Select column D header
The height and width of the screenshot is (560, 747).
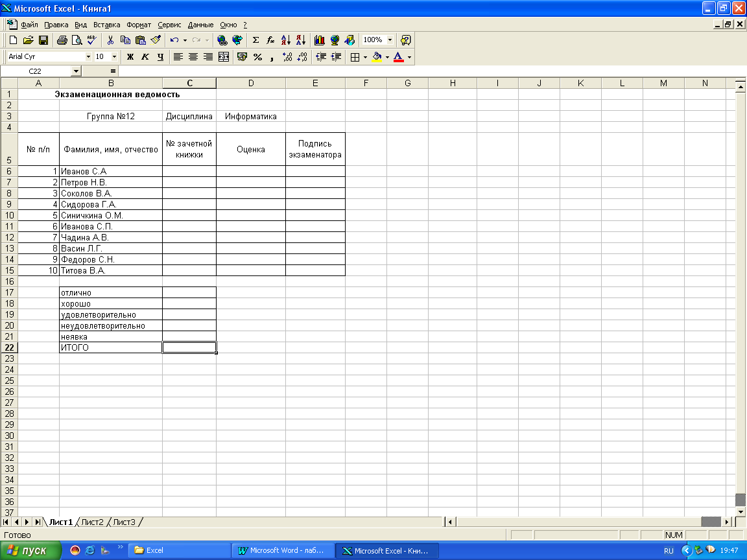pos(251,84)
